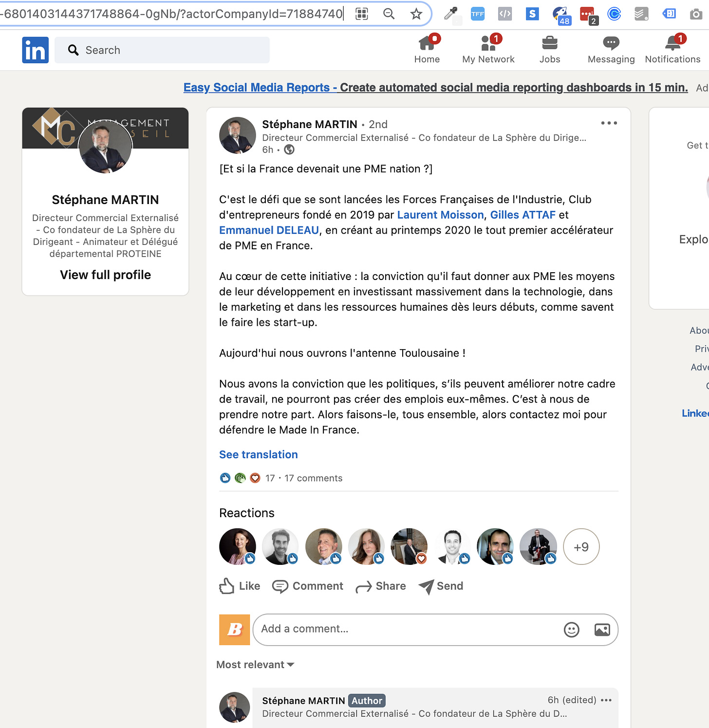Open the code brackets extension icon
Screen dimensions: 709x728
click(x=505, y=14)
